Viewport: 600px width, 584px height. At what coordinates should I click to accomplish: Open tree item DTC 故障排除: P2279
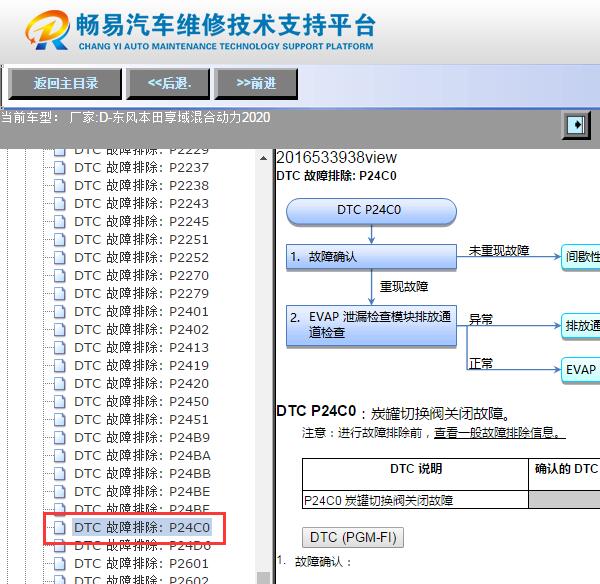pos(142,294)
